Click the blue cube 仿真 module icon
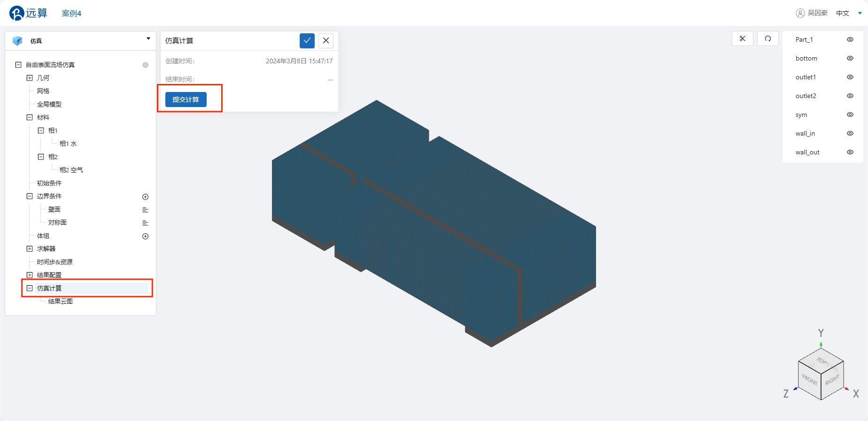 (17, 41)
